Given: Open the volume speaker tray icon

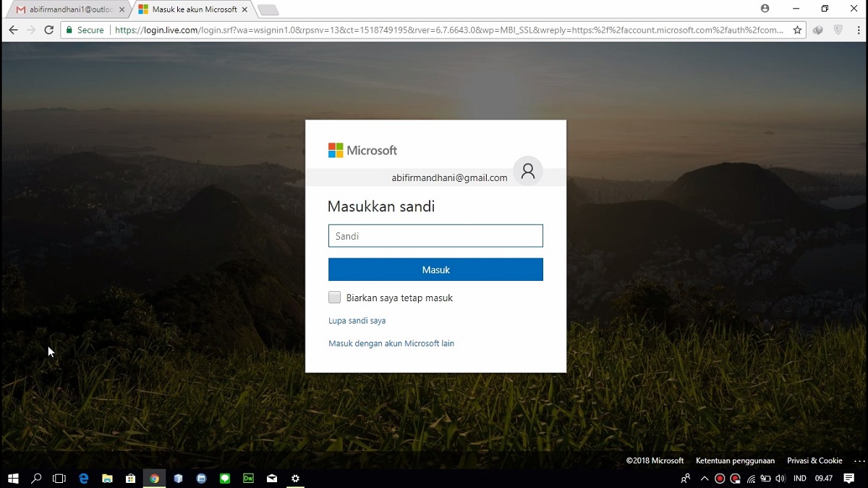Looking at the screenshot, I should click(x=780, y=479).
